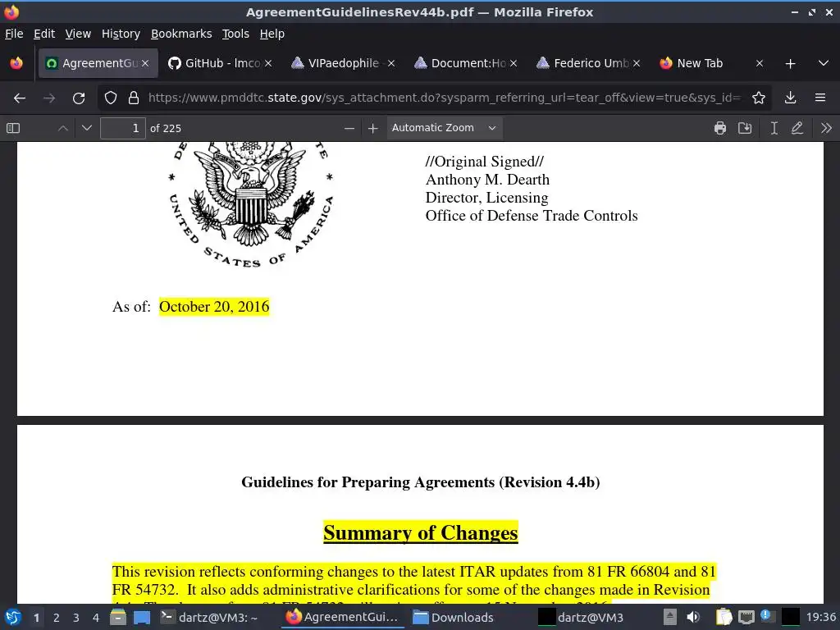Go to next PDF page
Screen dimensions: 840x630
[87, 128]
